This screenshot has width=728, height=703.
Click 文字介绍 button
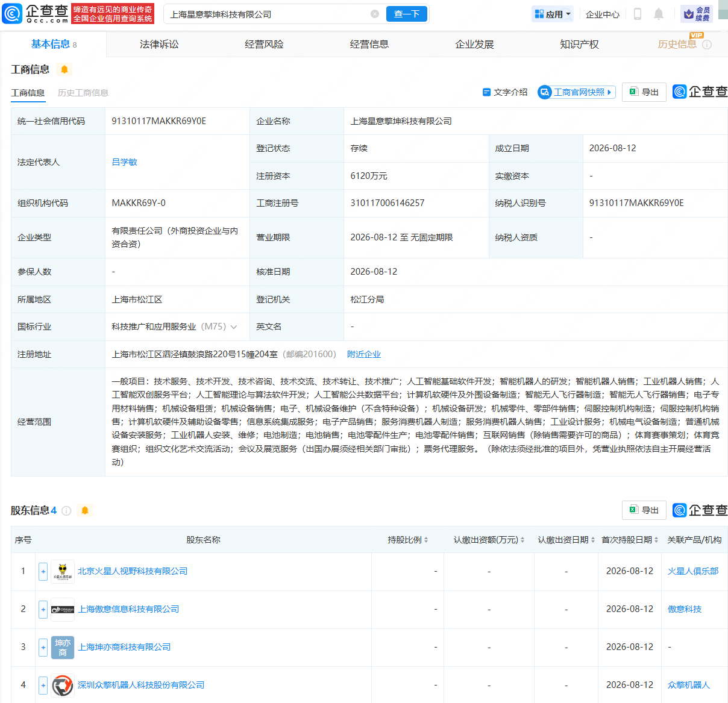tap(505, 92)
